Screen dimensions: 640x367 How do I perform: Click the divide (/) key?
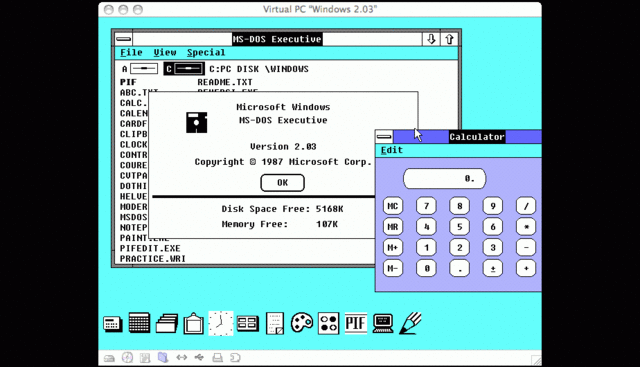coord(526,206)
